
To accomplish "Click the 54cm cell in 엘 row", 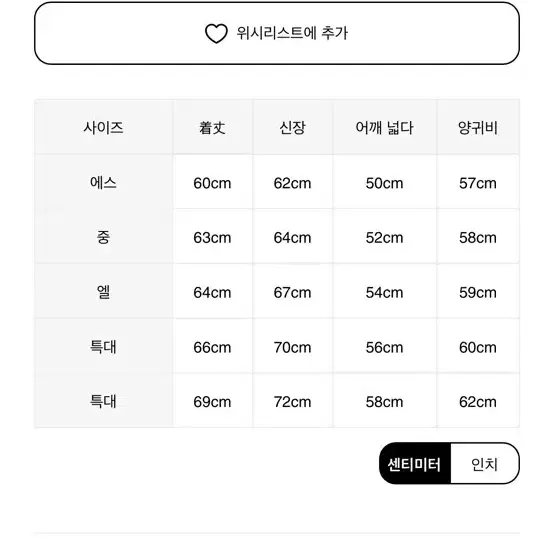I will [384, 292].
